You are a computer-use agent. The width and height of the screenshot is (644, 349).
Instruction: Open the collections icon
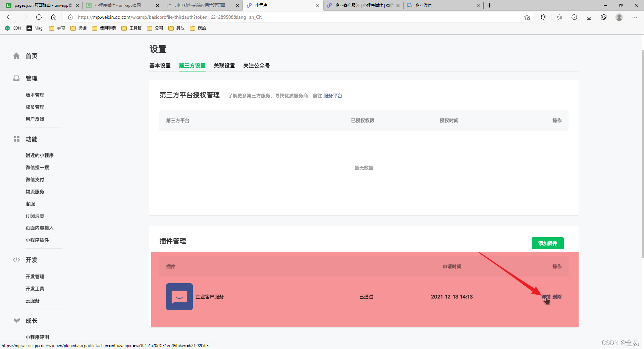[x=604, y=17]
